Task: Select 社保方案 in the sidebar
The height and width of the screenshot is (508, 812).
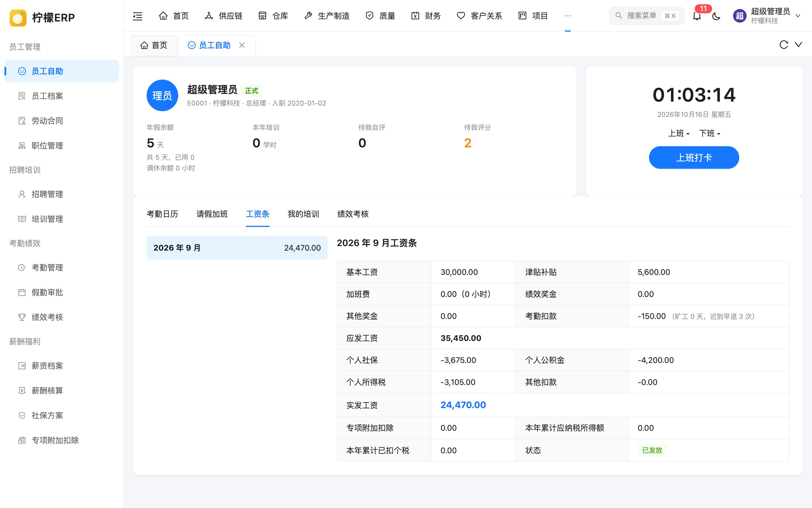Action: coord(62,416)
